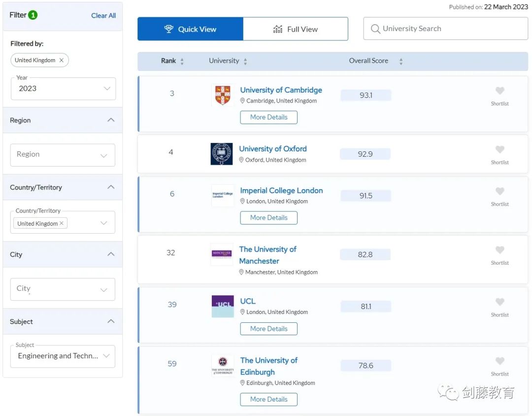Screen dimensions: 532x416
Task: Shortlist UCL heart icon
Action: click(x=499, y=302)
